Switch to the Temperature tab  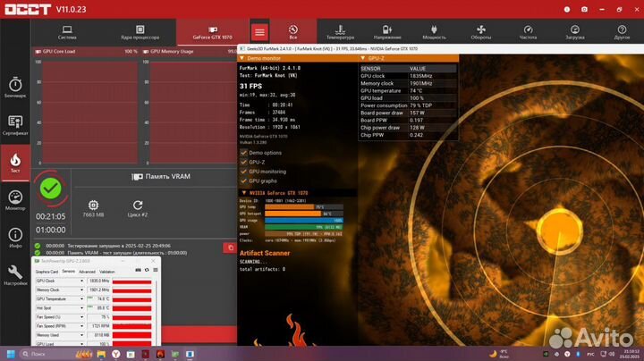[x=340, y=32]
